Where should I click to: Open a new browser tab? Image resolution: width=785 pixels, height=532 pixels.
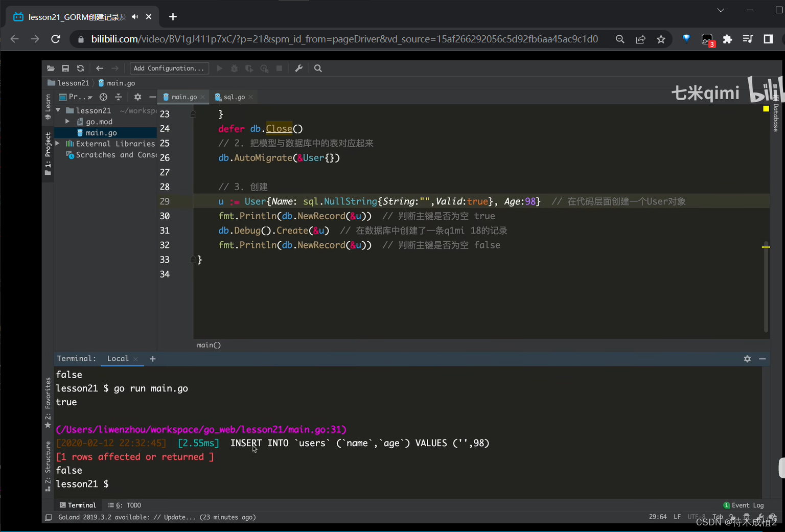tap(173, 17)
